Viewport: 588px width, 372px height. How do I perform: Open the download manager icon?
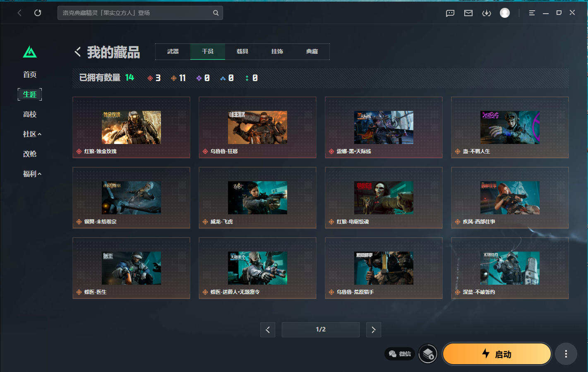click(x=487, y=13)
